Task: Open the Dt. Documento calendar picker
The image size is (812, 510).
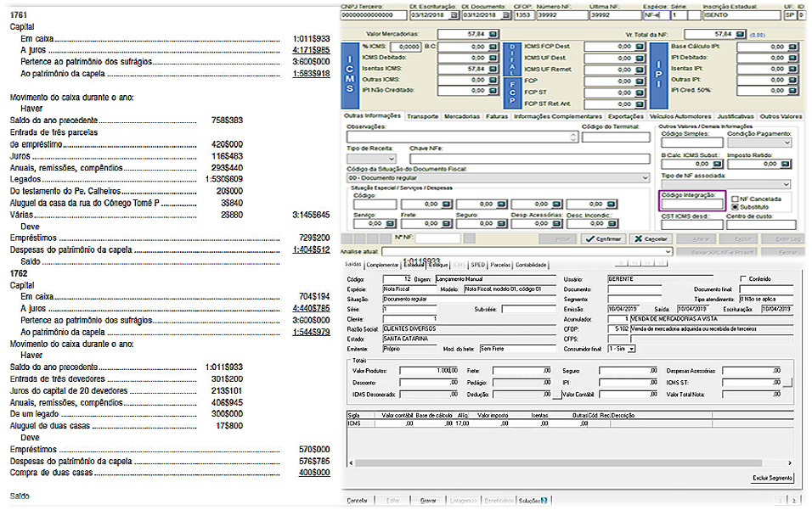Action: click(x=506, y=15)
